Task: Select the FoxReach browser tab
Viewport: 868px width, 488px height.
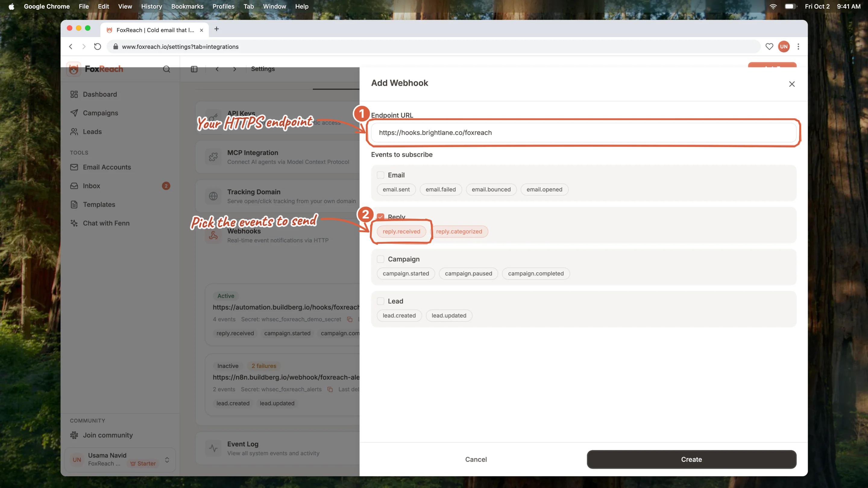Action: 155,30
